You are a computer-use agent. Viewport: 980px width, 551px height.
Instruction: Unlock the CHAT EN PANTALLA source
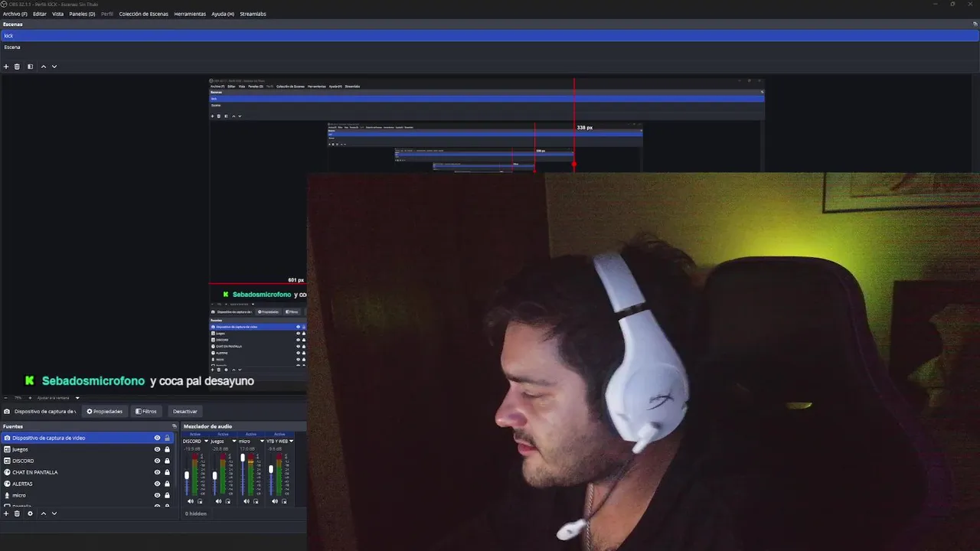pos(167,472)
